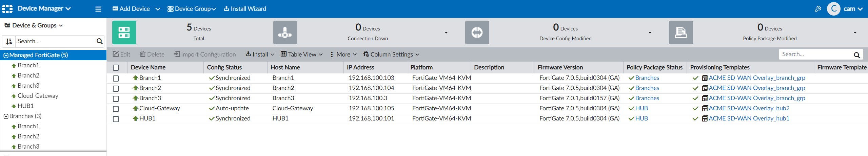Click the sidebar search magnifier icon

(x=99, y=41)
